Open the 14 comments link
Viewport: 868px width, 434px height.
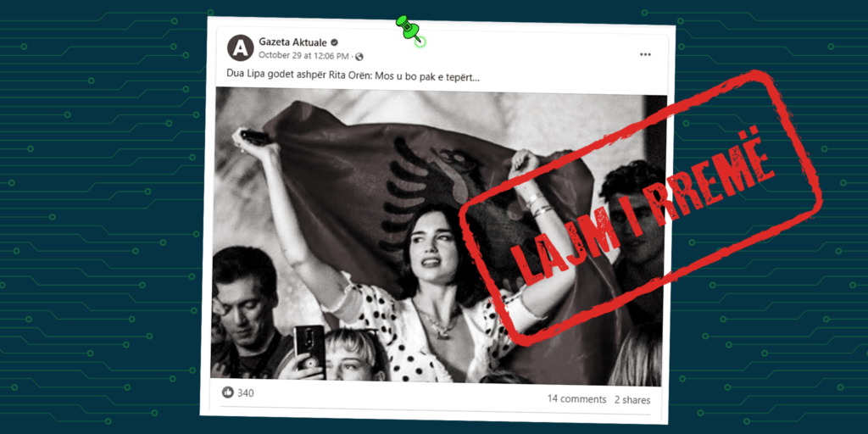point(576,398)
